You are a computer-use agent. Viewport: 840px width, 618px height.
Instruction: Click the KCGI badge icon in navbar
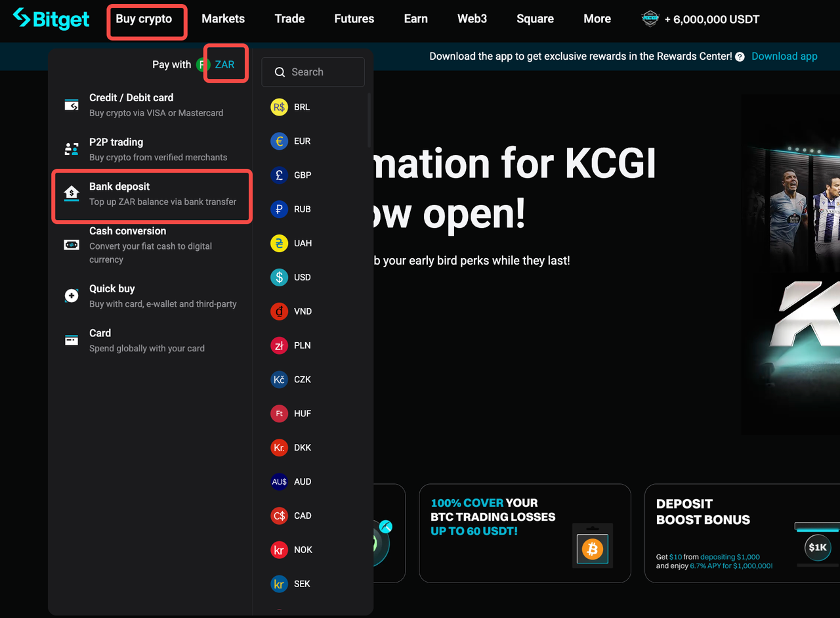click(x=650, y=19)
